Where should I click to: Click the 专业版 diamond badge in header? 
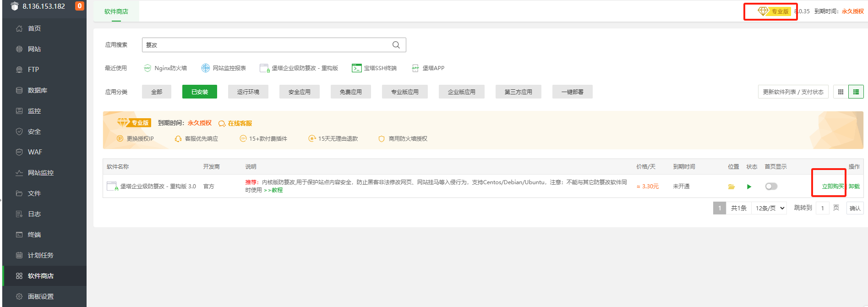774,11
